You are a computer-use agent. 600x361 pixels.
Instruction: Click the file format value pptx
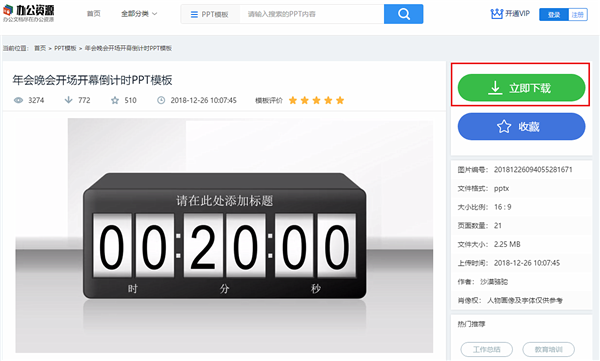[x=501, y=188]
